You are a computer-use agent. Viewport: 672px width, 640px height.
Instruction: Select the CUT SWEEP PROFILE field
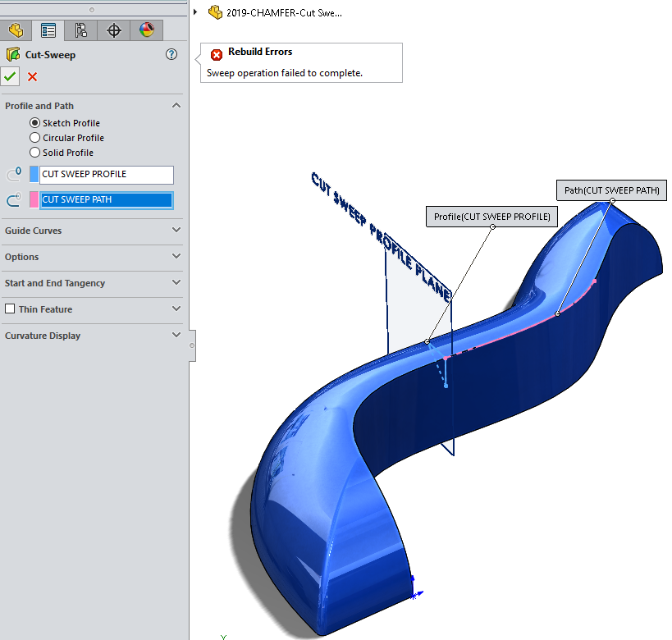(107, 175)
